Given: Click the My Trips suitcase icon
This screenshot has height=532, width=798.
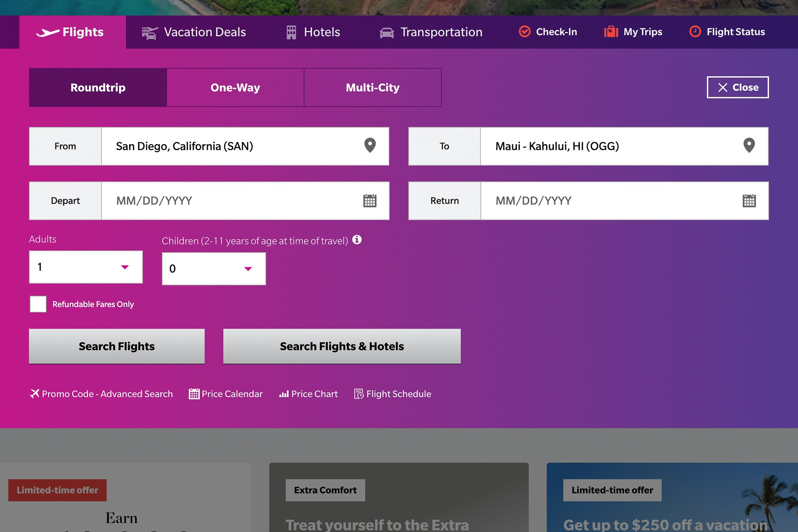Looking at the screenshot, I should click(x=611, y=32).
